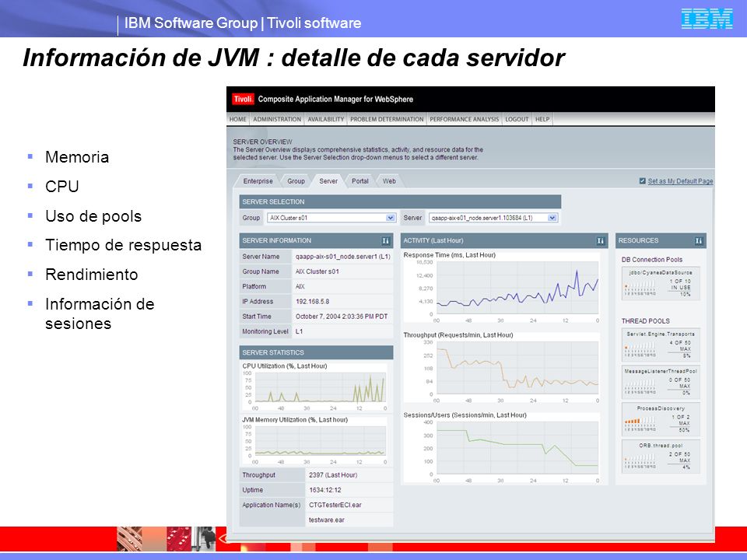Click the SERVER STATISTICS header

[317, 352]
